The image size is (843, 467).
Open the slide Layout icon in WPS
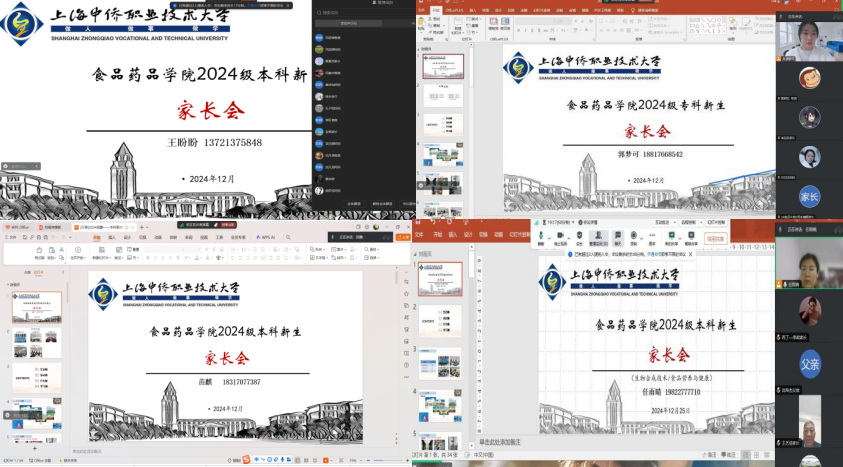[x=119, y=250]
